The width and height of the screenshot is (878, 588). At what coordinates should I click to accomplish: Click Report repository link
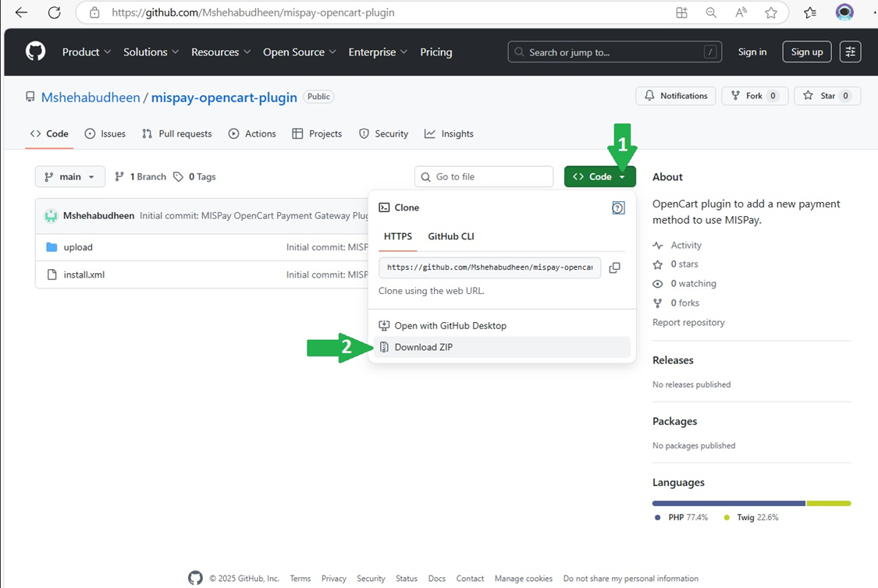pyautogui.click(x=688, y=323)
